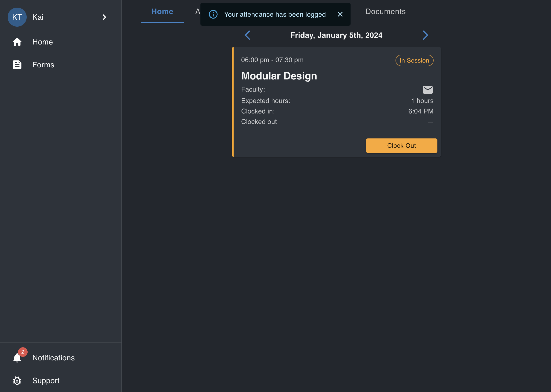Switch to the Documents tab

click(385, 11)
